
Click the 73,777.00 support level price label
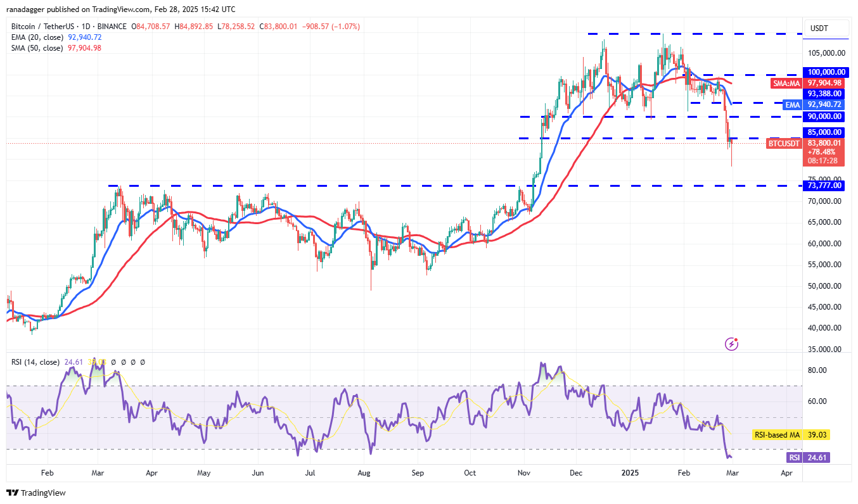[825, 186]
